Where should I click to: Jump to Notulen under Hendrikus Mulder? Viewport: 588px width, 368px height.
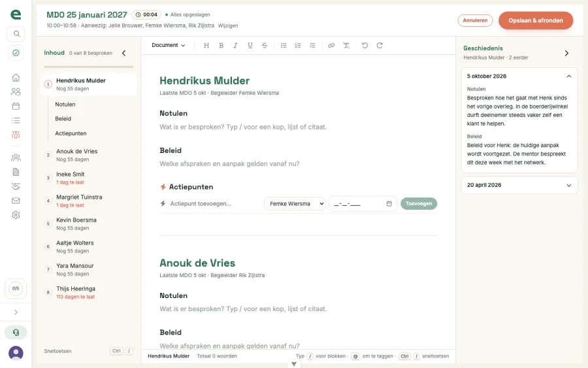(65, 105)
